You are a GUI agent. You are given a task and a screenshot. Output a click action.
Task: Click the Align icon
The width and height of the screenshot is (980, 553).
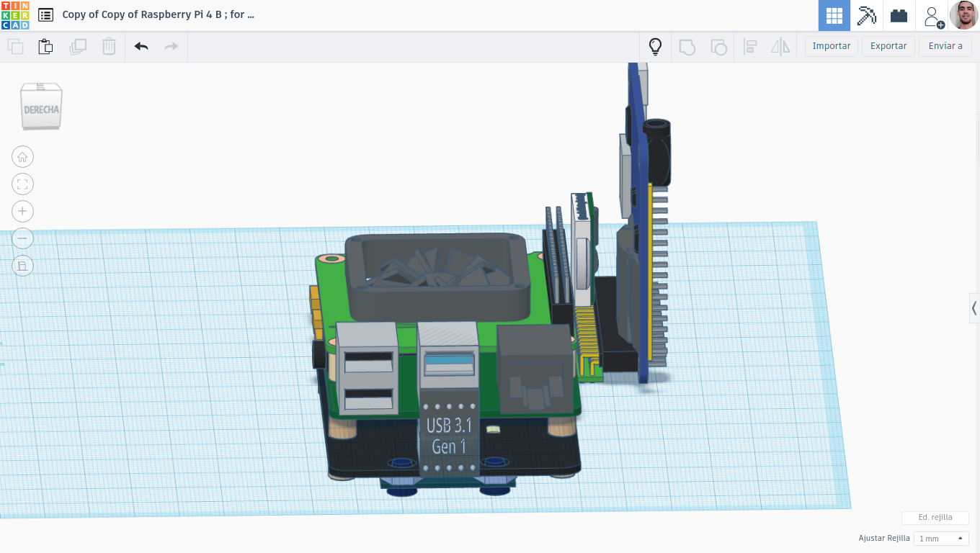[750, 47]
